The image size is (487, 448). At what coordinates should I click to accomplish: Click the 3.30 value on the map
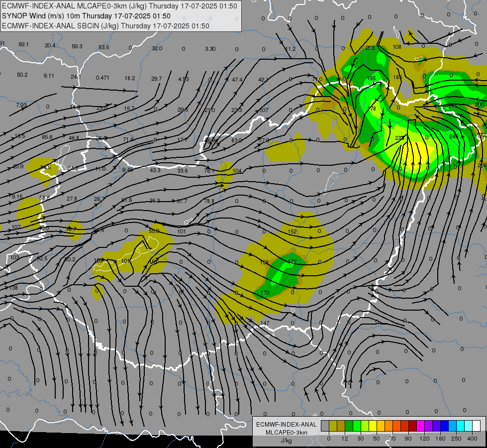210,49
